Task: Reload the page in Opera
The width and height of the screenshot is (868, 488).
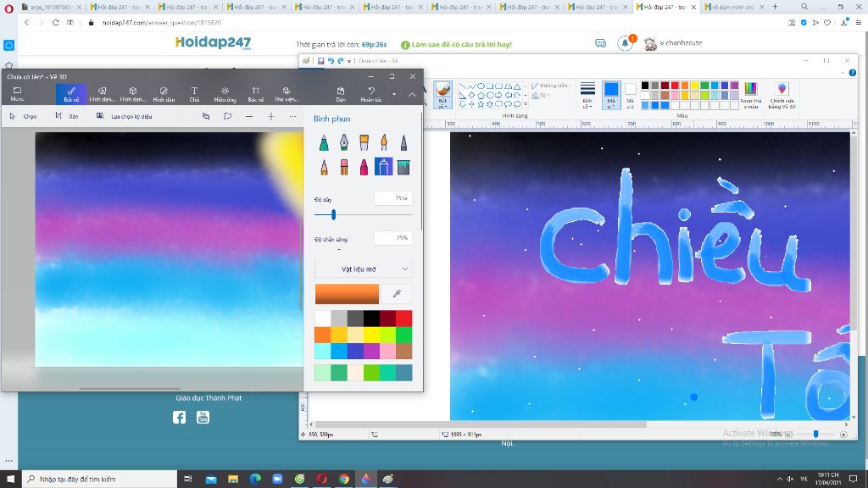Action: pyautogui.click(x=55, y=23)
